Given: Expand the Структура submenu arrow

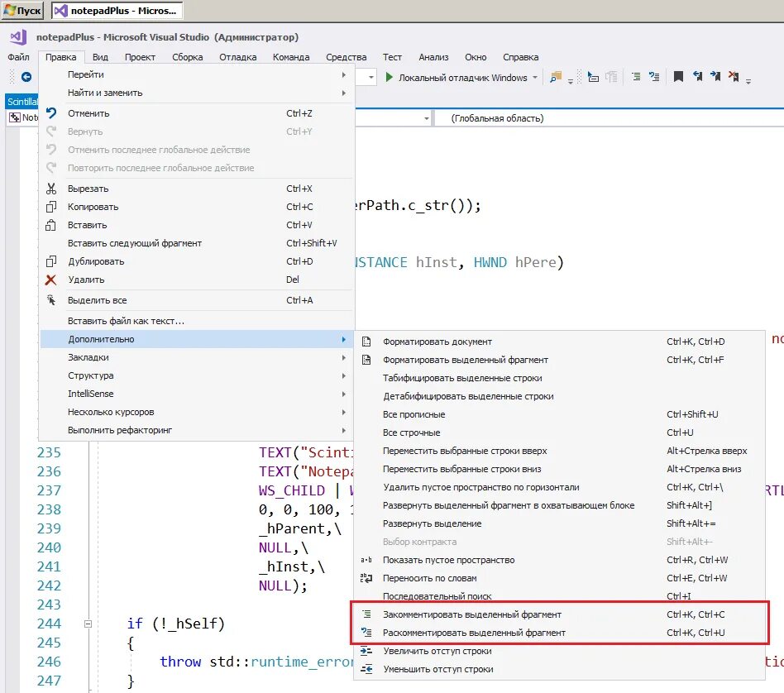Looking at the screenshot, I should point(343,375).
